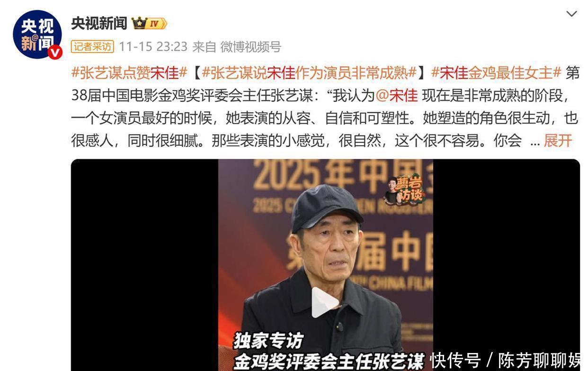This screenshot has height=371, width=588.
Task: Click the 曹岩访谈 logo in the video
Action: [x=404, y=191]
